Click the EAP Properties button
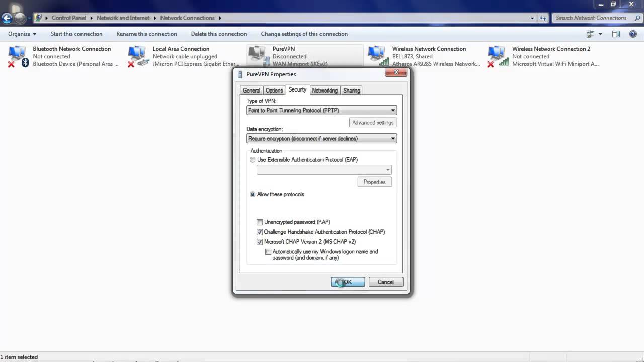Viewport: 644px width, 362px height. point(374,182)
